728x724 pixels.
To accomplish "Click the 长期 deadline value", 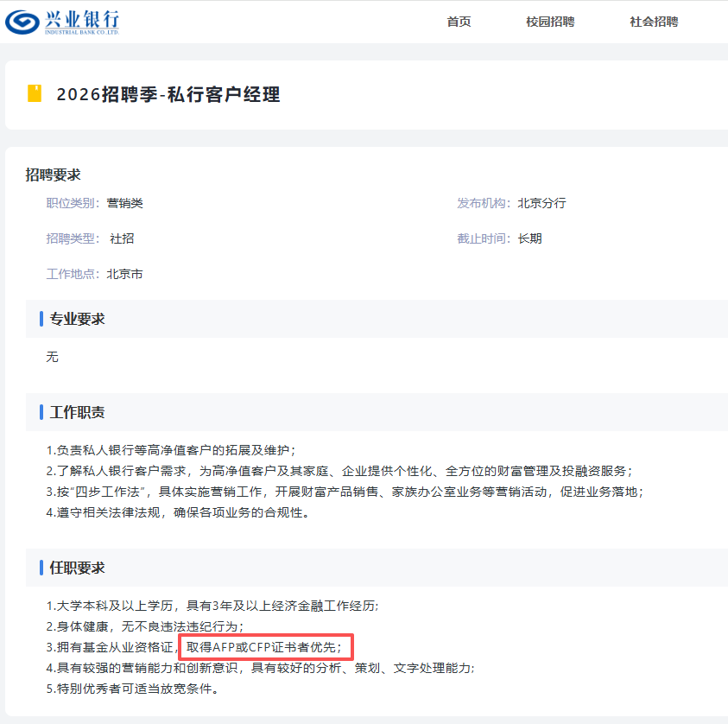I will click(529, 238).
